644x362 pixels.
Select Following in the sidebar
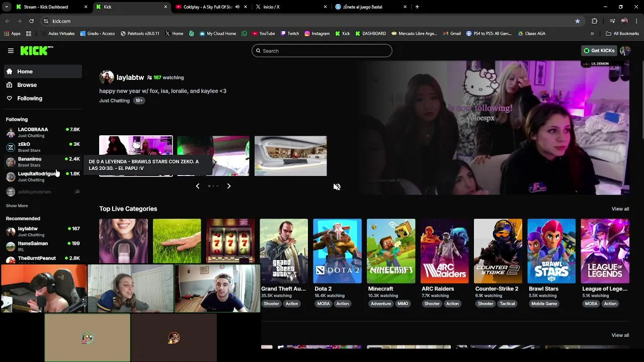pyautogui.click(x=43, y=99)
